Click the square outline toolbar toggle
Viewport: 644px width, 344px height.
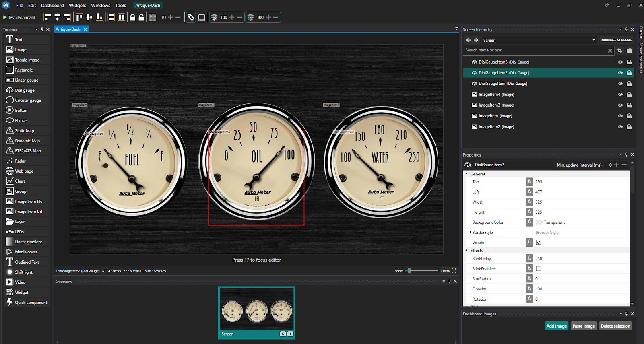(202, 17)
